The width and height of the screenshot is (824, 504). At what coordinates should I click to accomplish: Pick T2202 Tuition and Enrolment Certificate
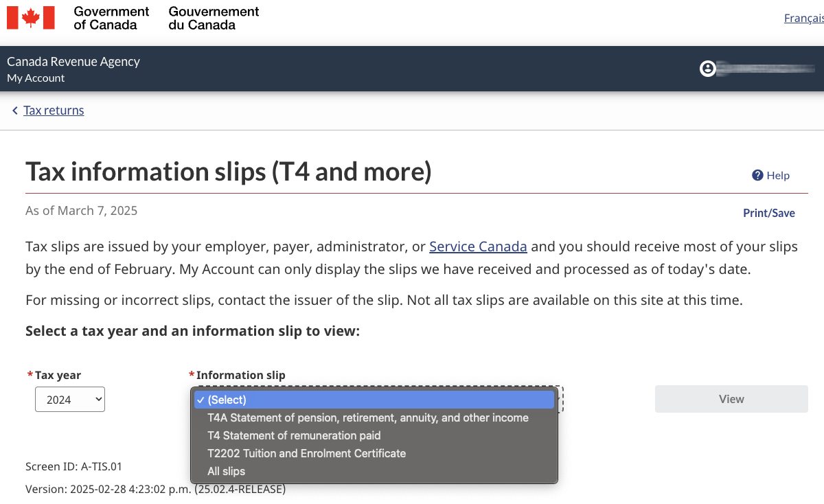pyautogui.click(x=374, y=453)
